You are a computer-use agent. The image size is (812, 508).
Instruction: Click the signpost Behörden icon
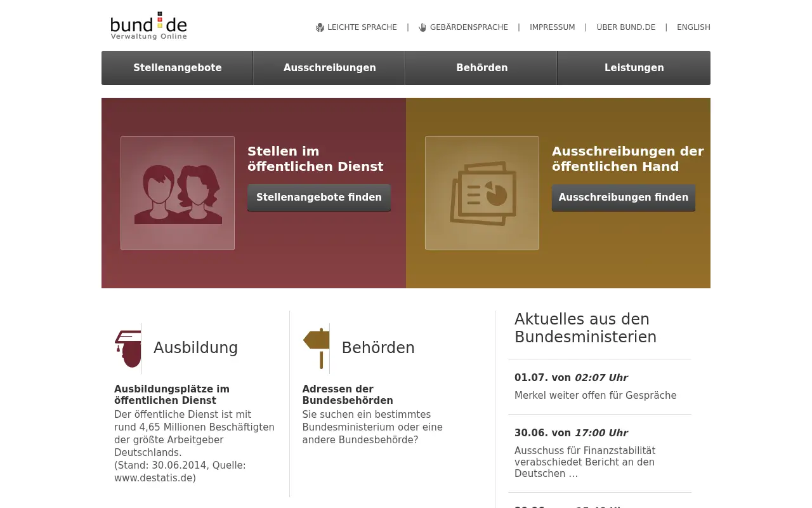[317, 348]
